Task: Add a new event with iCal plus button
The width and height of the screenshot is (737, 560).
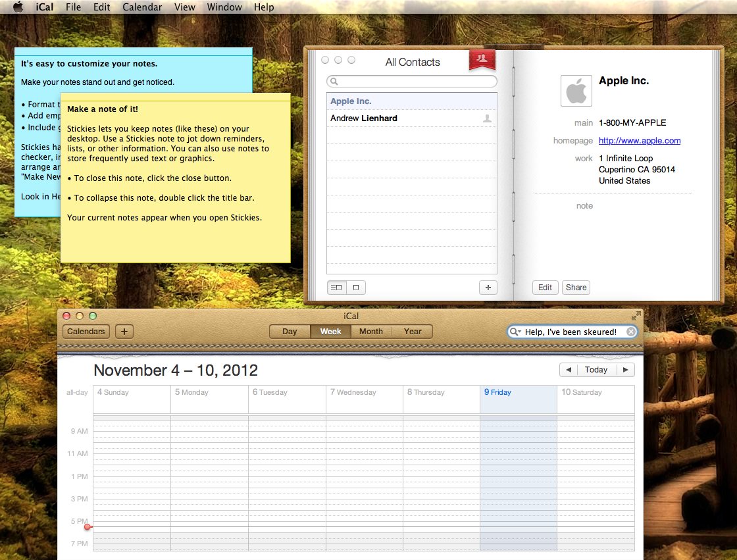Action: [x=124, y=332]
